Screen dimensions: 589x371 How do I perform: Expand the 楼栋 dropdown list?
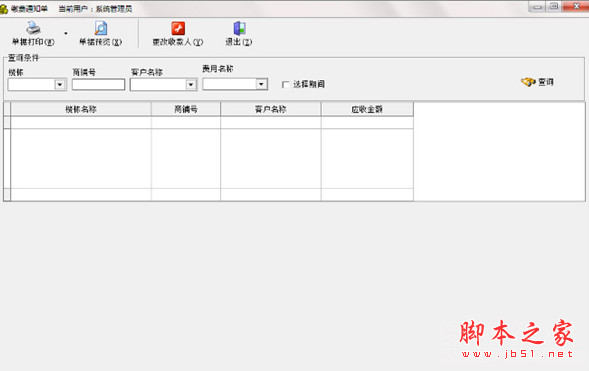click(60, 84)
